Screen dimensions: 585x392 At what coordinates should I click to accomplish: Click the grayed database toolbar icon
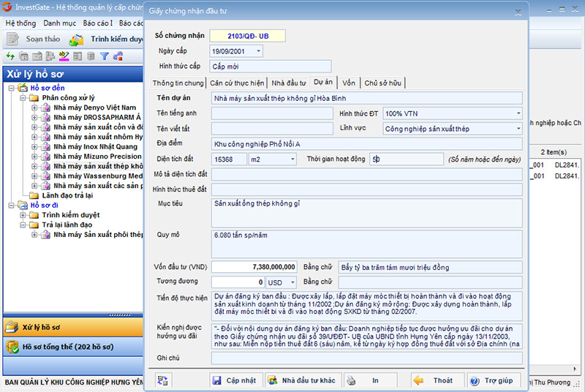click(91, 56)
